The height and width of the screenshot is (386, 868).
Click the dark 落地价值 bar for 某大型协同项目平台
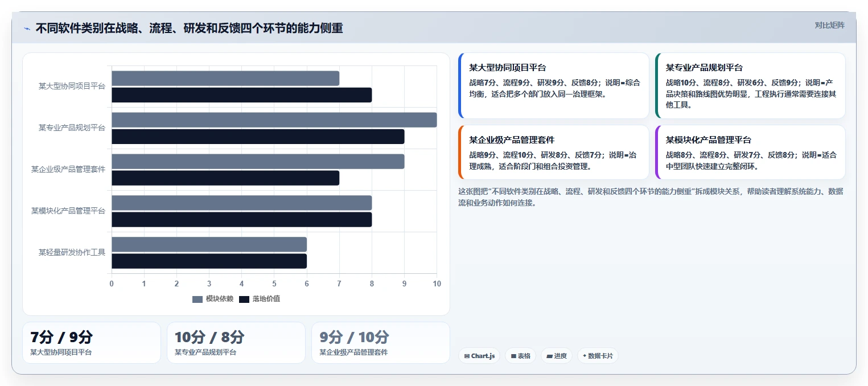click(242, 95)
